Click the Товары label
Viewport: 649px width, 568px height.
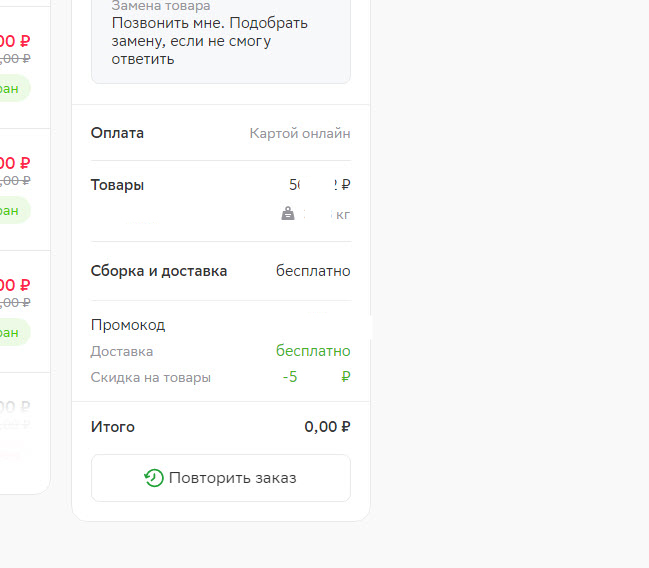[x=117, y=185]
